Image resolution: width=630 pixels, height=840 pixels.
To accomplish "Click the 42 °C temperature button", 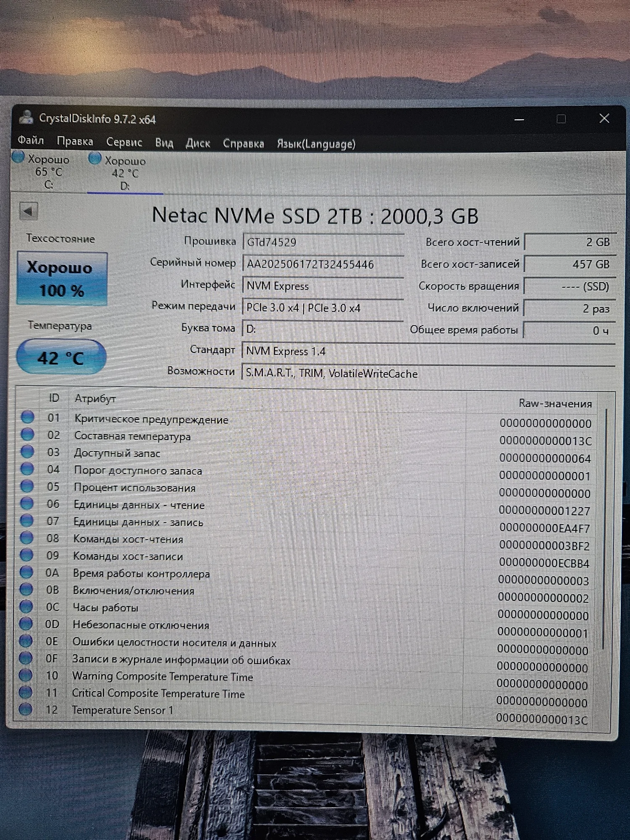I will 61,357.
